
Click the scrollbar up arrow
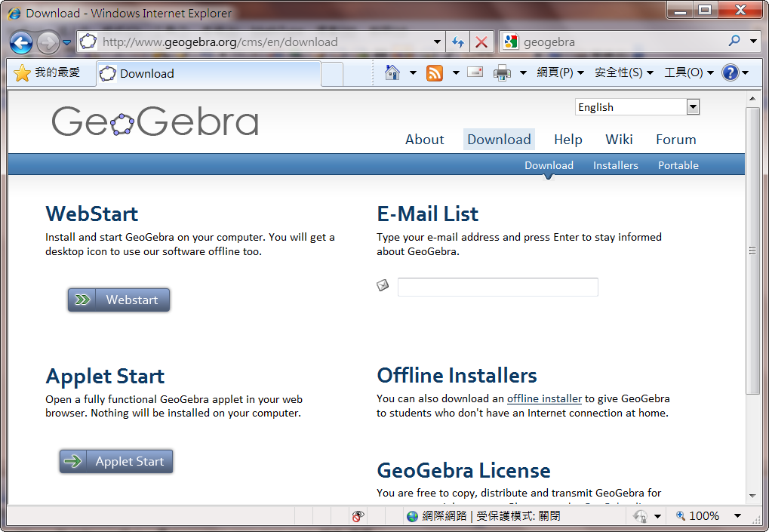(752, 99)
